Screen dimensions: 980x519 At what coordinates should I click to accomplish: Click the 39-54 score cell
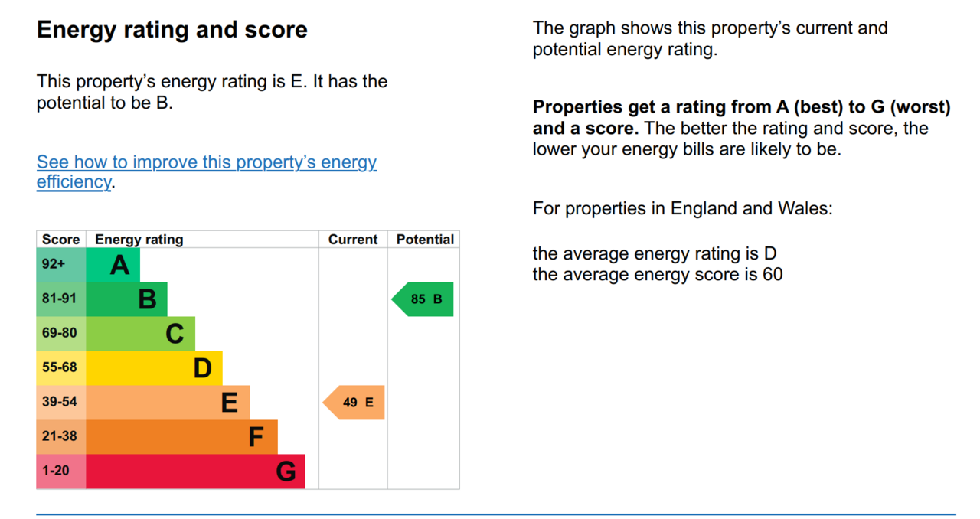click(61, 403)
